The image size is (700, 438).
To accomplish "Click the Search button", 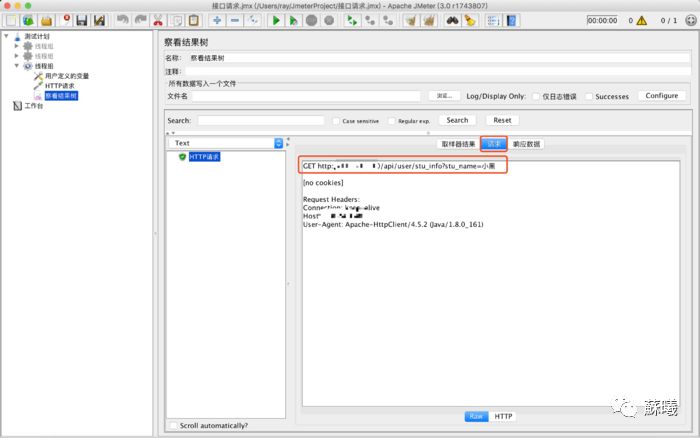I will tap(457, 120).
